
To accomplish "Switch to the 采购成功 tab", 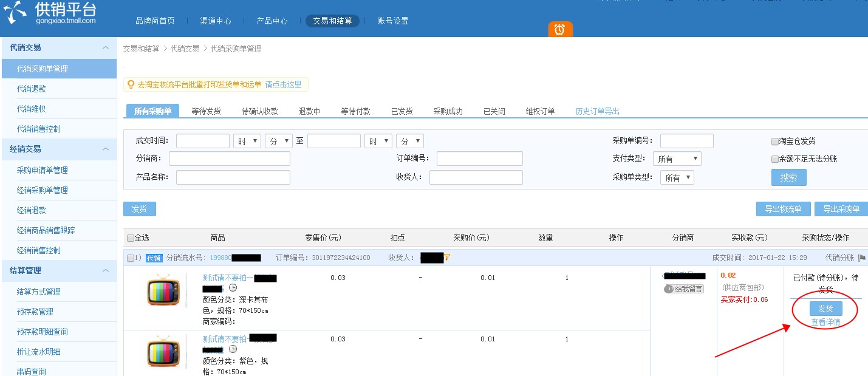I will pyautogui.click(x=448, y=112).
